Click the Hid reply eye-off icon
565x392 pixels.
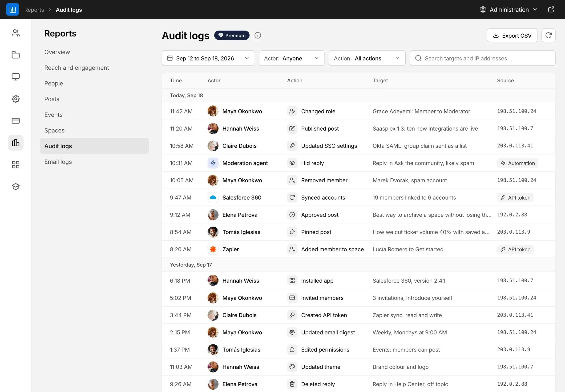(292, 163)
